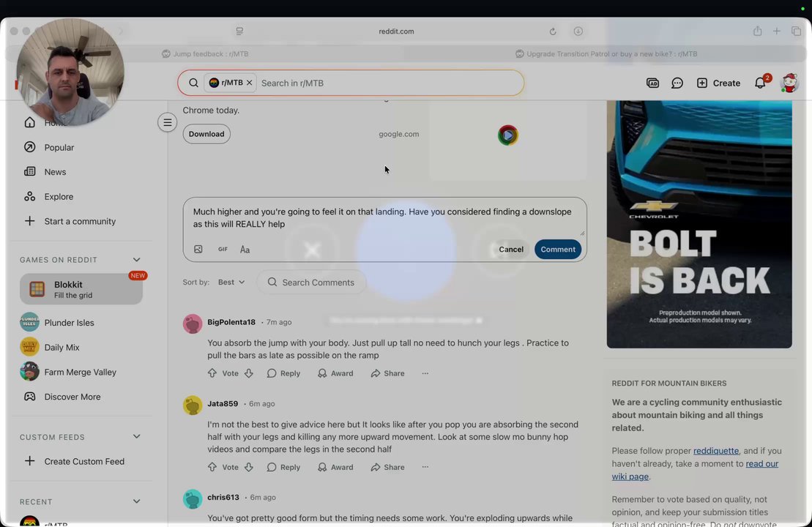Click inside the comment text box
Screen dimensions: 812x527
click(x=384, y=218)
